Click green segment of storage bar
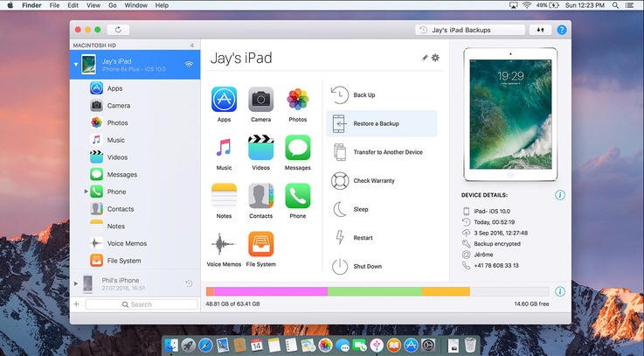 375,291
